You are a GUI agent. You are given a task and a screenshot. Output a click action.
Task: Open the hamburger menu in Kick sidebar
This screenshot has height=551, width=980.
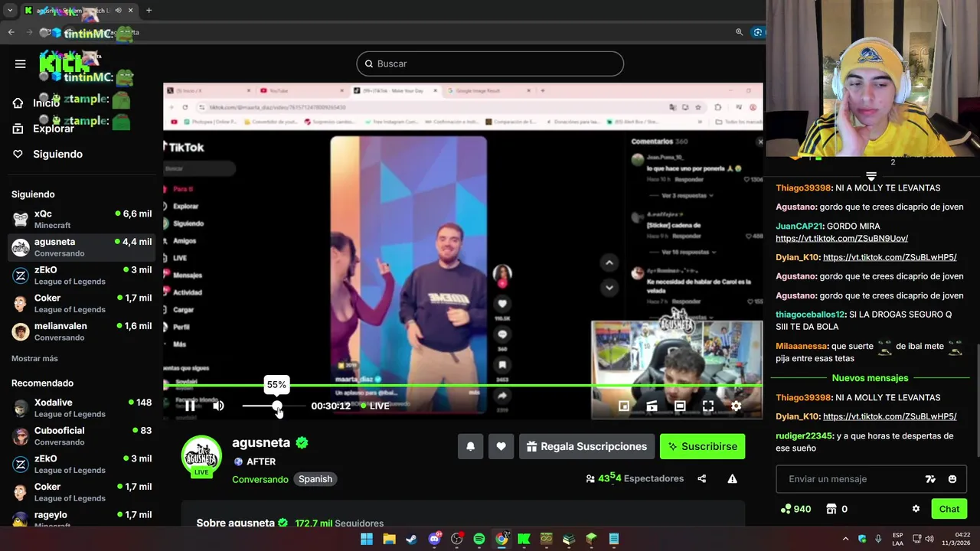pos(21,64)
